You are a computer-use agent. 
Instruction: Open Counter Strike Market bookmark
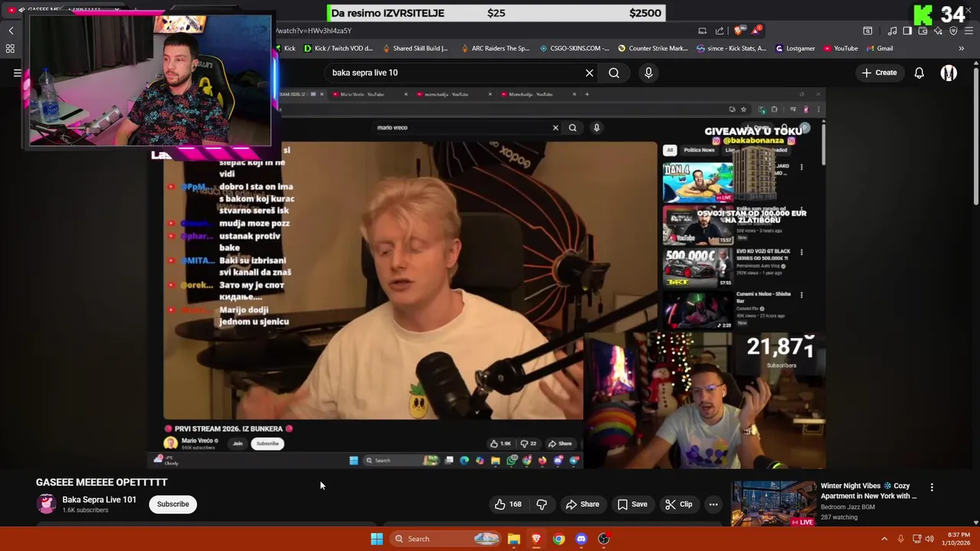coord(652,48)
